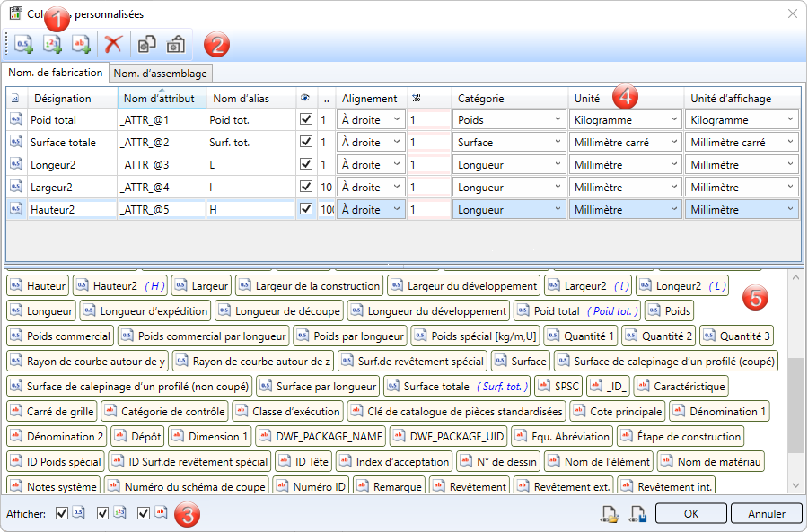808x532 pixels.
Task: Delete the selected column with red X
Action: click(x=113, y=44)
